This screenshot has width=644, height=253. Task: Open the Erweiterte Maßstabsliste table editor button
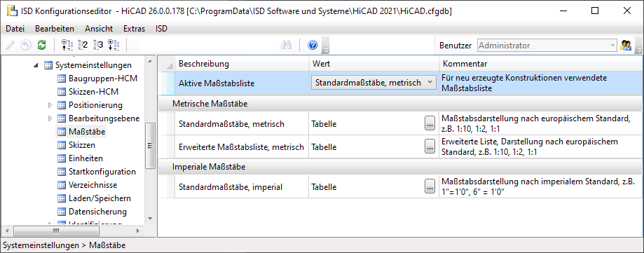(430, 146)
